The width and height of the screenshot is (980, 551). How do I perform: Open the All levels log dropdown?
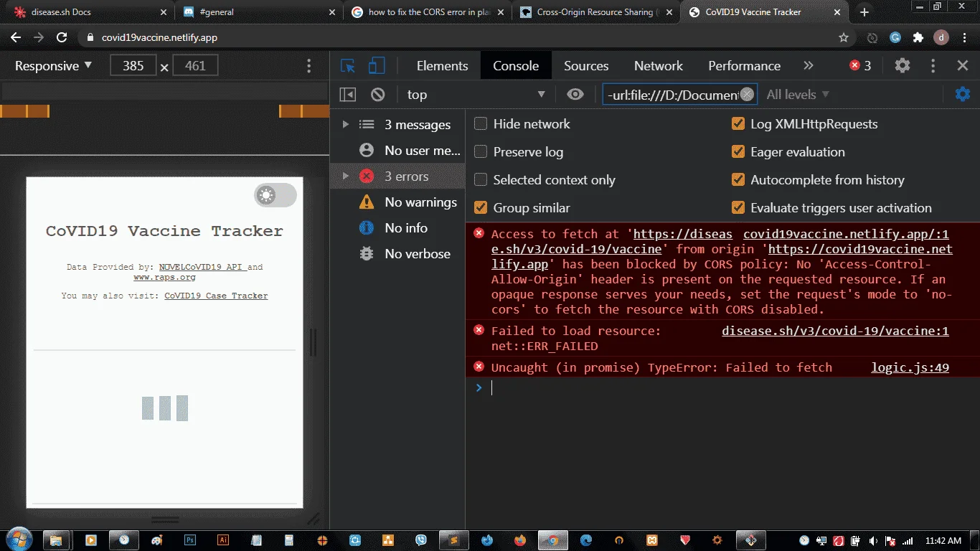coord(798,95)
